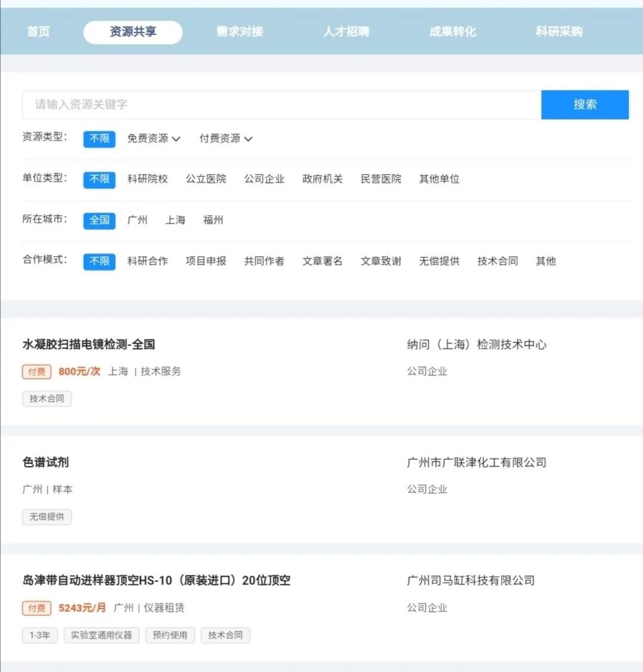Image resolution: width=643 pixels, height=672 pixels.
Task: Filter by city 福州
Action: pos(213,220)
